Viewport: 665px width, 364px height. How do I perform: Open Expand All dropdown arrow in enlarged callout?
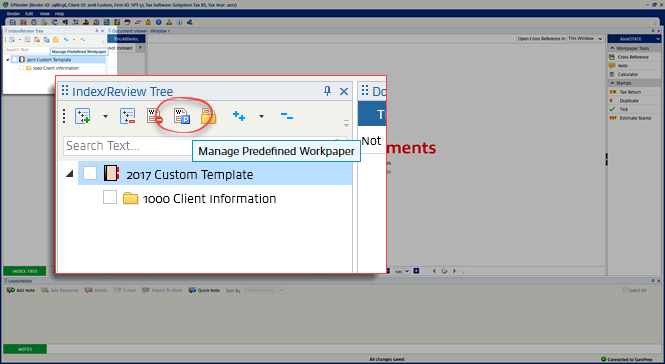click(x=261, y=116)
